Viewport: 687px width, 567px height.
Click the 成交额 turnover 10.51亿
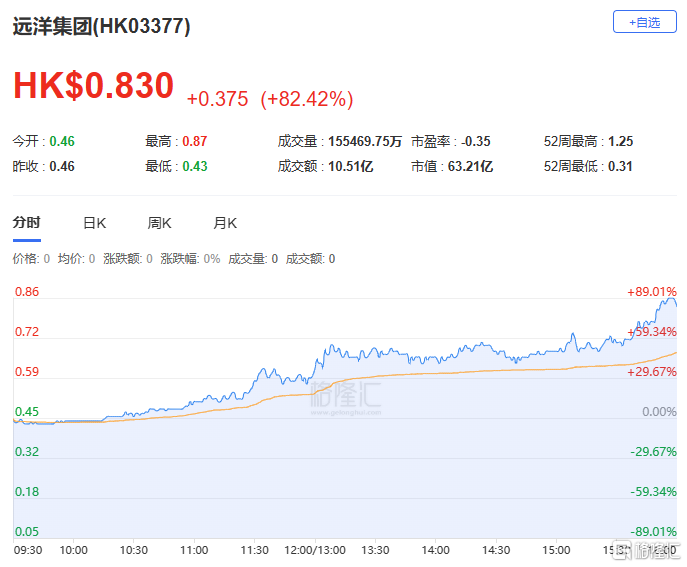point(351,166)
